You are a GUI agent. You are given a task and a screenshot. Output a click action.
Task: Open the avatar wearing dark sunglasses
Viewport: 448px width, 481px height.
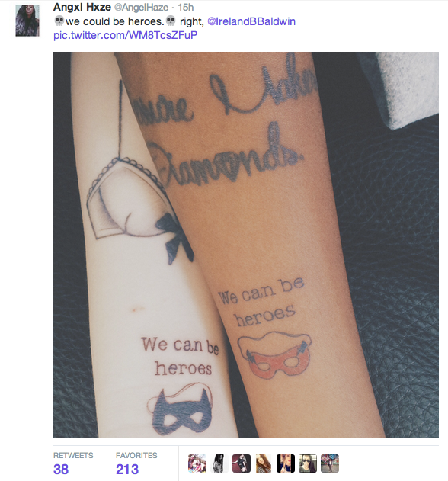click(308, 463)
